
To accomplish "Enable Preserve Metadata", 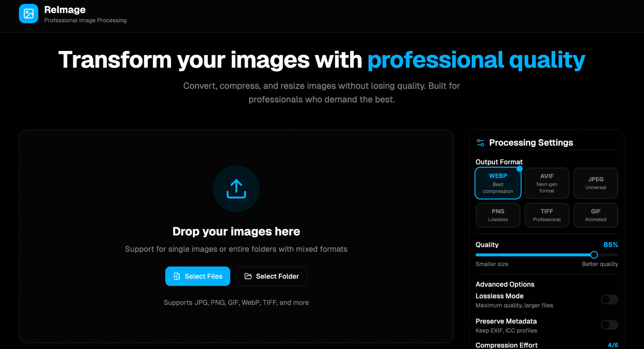I will (x=609, y=325).
